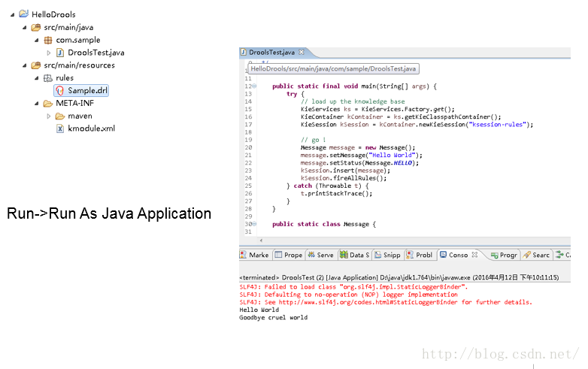Click the "ksession-rules" string in code
The width and height of the screenshot is (588, 369).
pos(497,124)
